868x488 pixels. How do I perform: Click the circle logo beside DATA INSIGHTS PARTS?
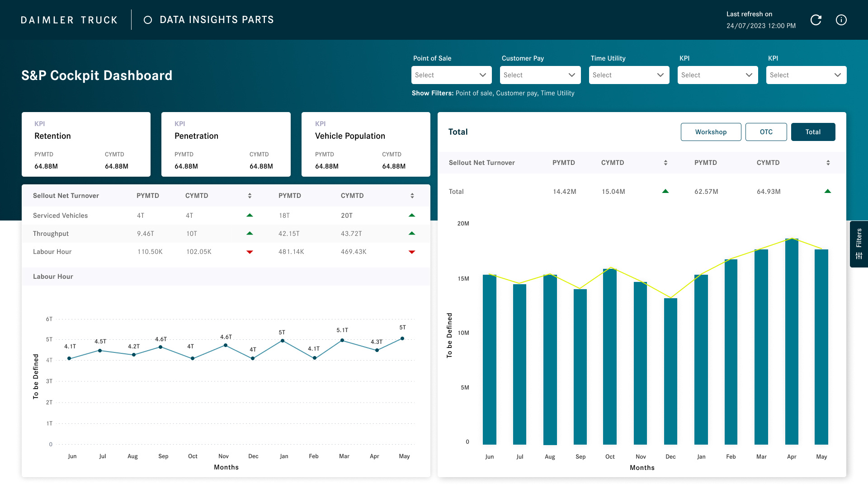147,20
